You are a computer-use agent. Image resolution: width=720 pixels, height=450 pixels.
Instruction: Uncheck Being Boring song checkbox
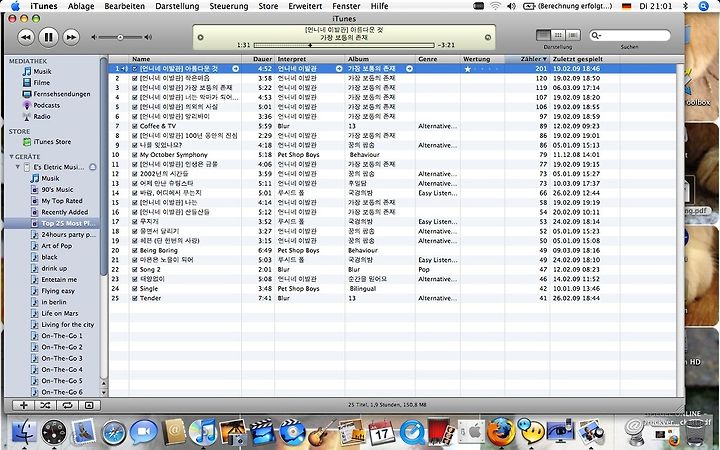pos(135,250)
